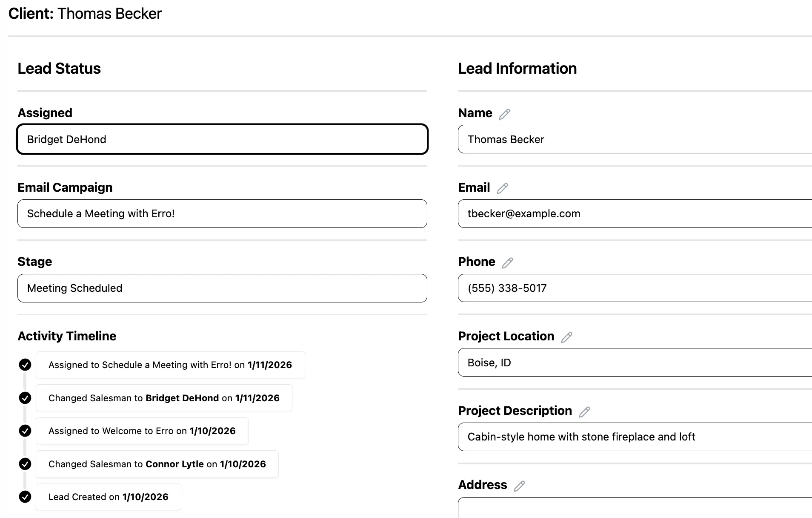Screen dimensions: 812x518
Task: Click the tbecker@example.com email field
Action: click(x=634, y=214)
